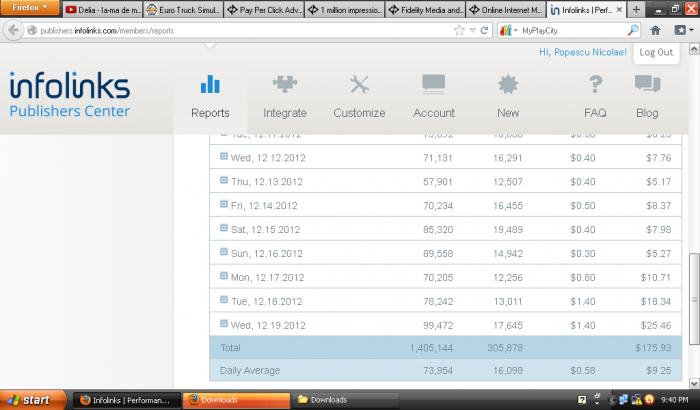The height and width of the screenshot is (410, 700).
Task: Click the 9:40 PM clock
Action: 674,400
